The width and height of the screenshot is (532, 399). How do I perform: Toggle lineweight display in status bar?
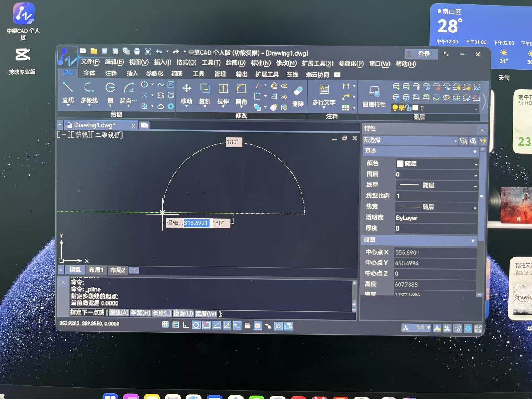click(x=248, y=326)
